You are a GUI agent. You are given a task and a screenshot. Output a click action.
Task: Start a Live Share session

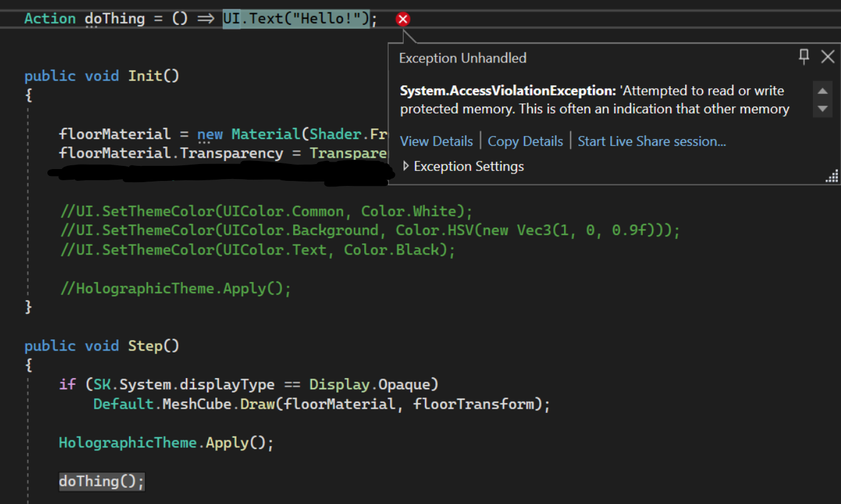click(x=651, y=141)
